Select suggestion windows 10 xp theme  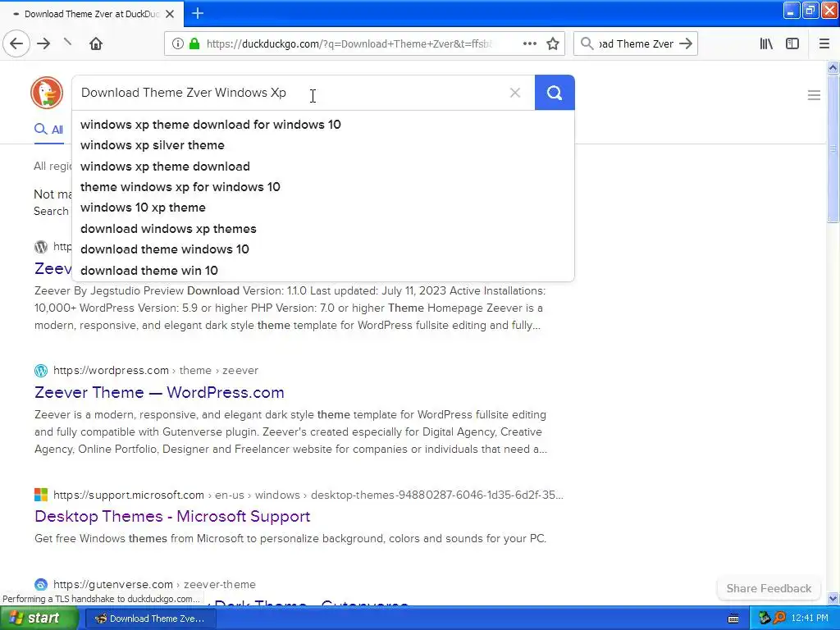pos(143,208)
